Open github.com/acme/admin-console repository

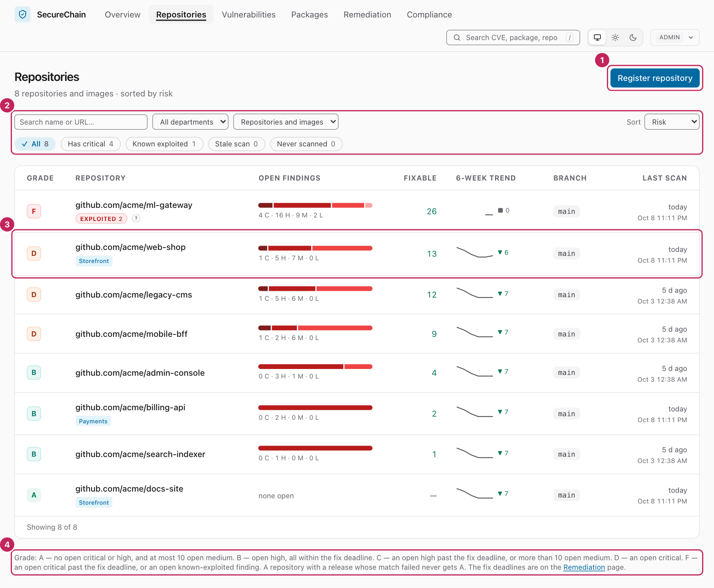pos(140,373)
